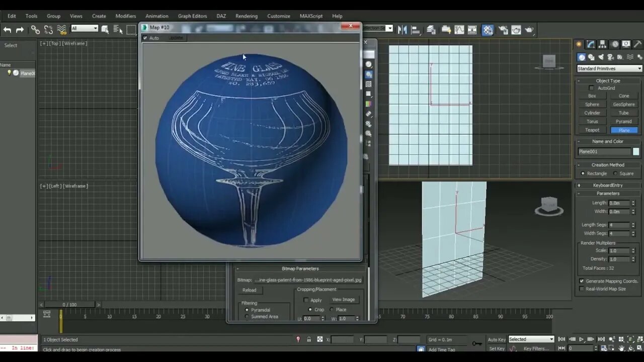
Task: Click the Align tool icon
Action: point(415,30)
